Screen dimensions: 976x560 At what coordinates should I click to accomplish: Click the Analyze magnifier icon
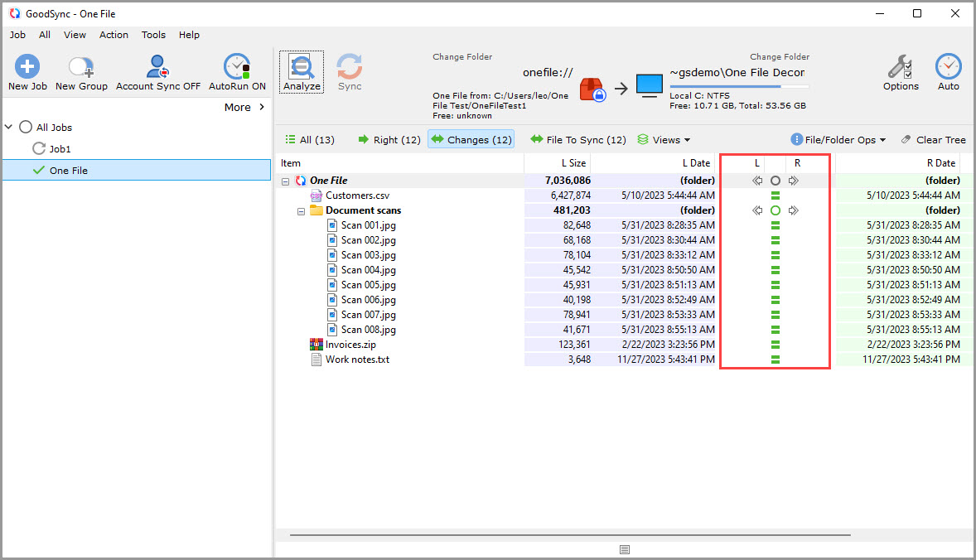coord(302,66)
